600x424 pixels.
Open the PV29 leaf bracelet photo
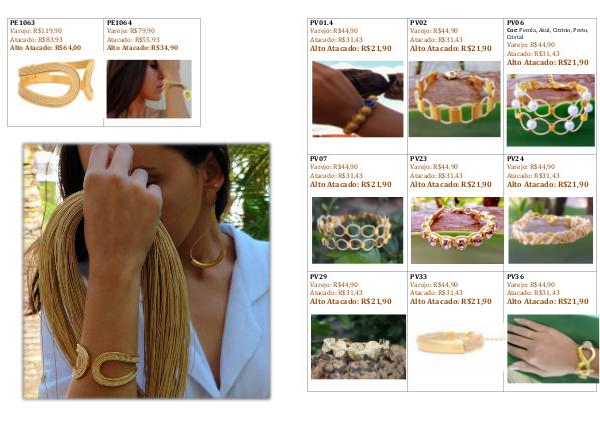click(x=358, y=347)
